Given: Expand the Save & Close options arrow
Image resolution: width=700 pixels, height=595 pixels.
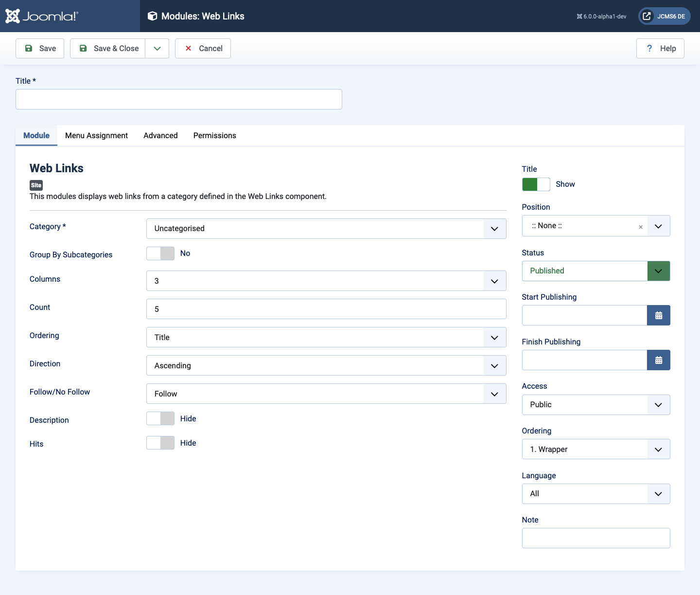Looking at the screenshot, I should click(x=157, y=48).
